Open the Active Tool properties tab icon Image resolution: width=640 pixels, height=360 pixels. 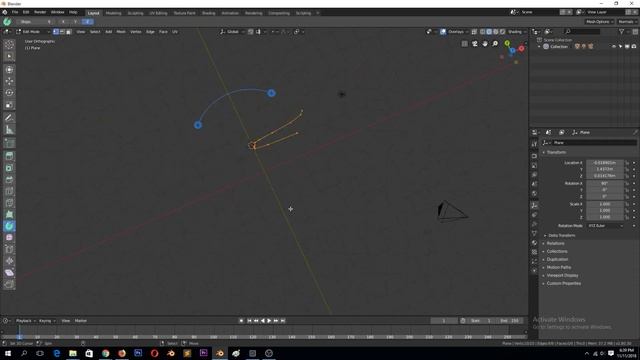534,144
